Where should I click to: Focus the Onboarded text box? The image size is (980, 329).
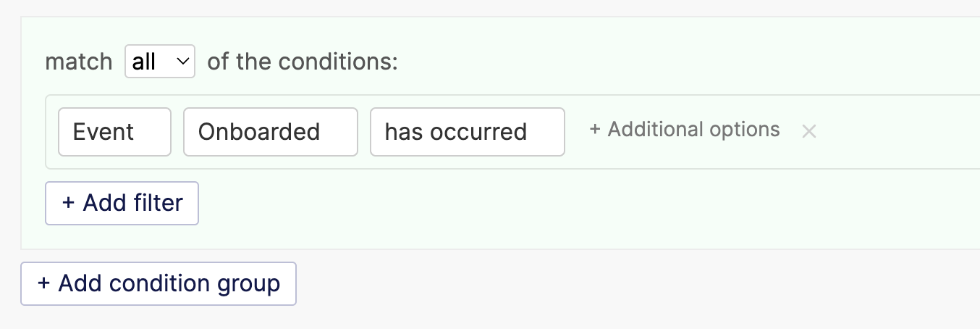[271, 132]
